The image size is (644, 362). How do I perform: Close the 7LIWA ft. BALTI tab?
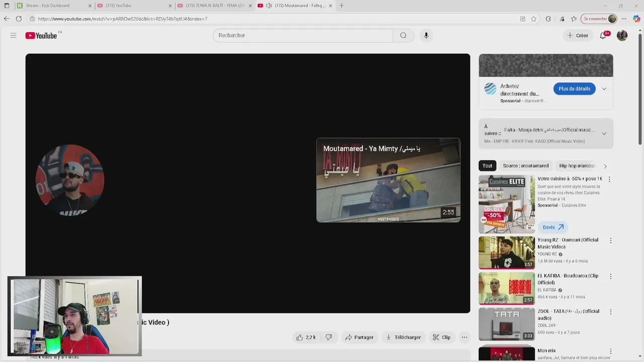point(250,6)
